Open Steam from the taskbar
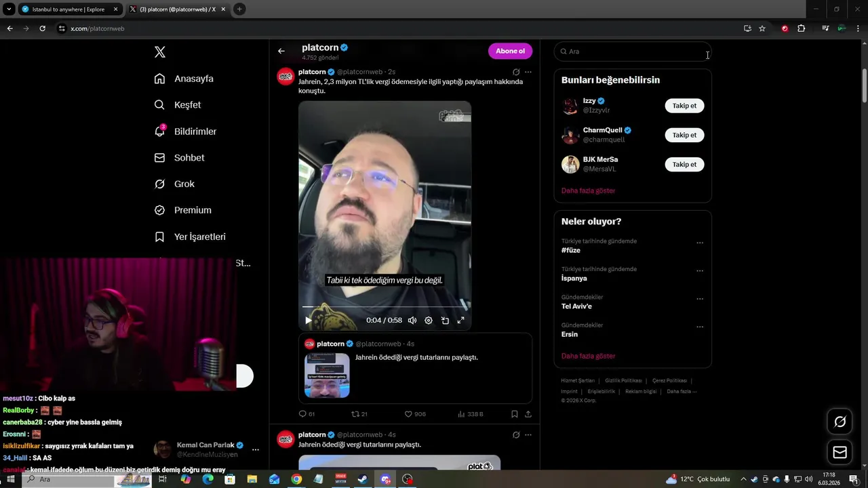 (x=363, y=479)
